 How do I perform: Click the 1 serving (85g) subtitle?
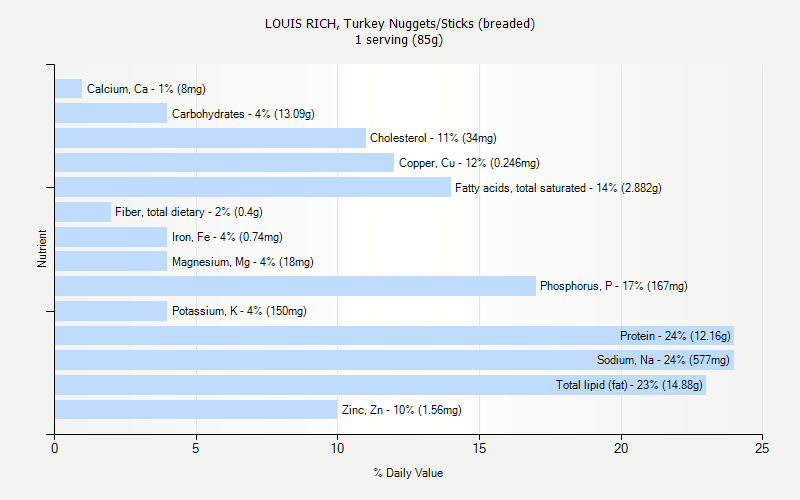[x=399, y=40]
